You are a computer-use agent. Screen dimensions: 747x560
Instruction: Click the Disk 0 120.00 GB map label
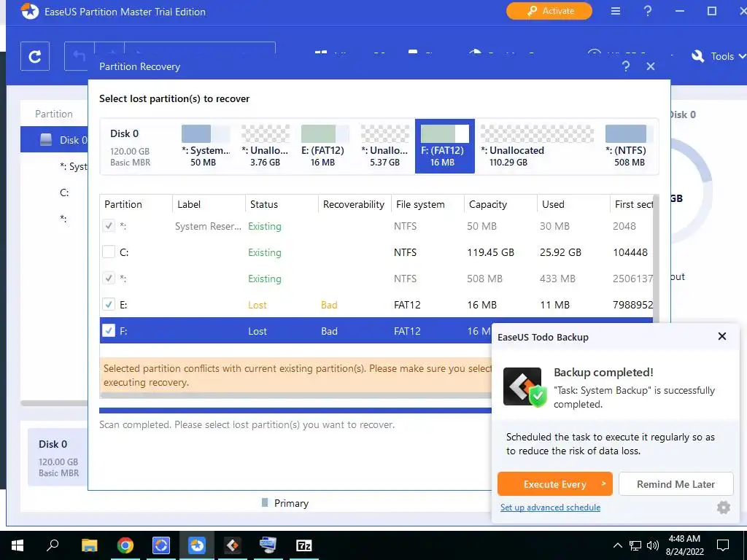coord(58,458)
